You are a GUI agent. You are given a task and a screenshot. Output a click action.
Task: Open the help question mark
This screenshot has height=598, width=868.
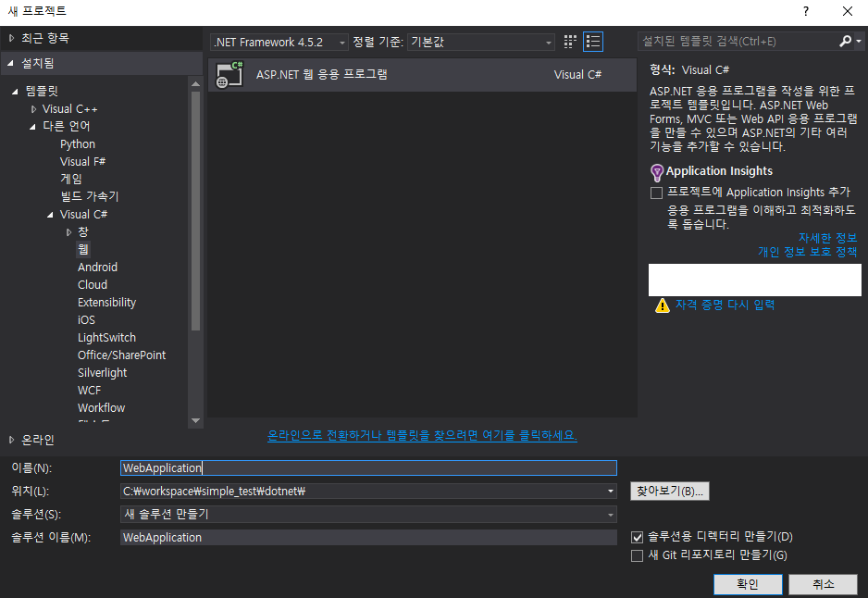(805, 11)
